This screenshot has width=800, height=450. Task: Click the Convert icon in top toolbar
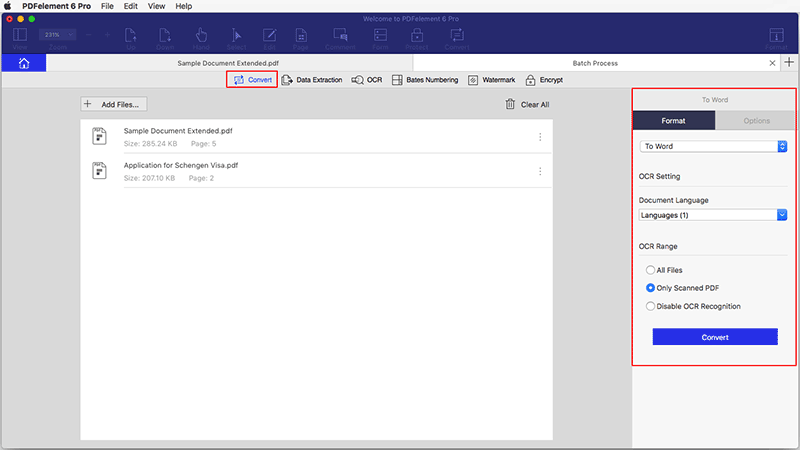(457, 38)
